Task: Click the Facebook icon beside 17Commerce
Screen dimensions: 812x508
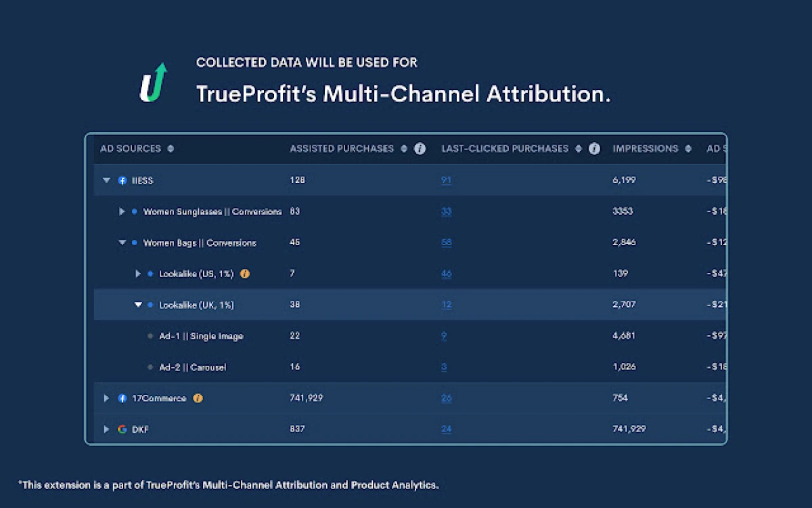Action: click(122, 398)
